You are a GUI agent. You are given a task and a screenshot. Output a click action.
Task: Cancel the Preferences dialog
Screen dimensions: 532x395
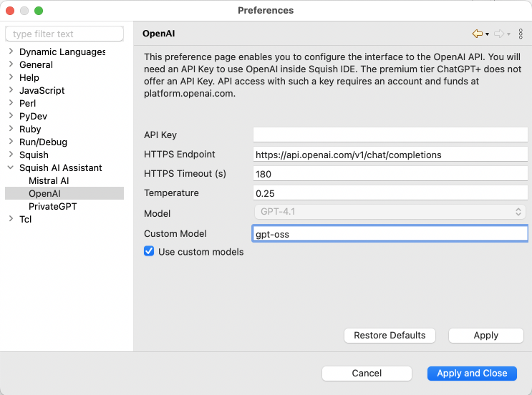(367, 373)
